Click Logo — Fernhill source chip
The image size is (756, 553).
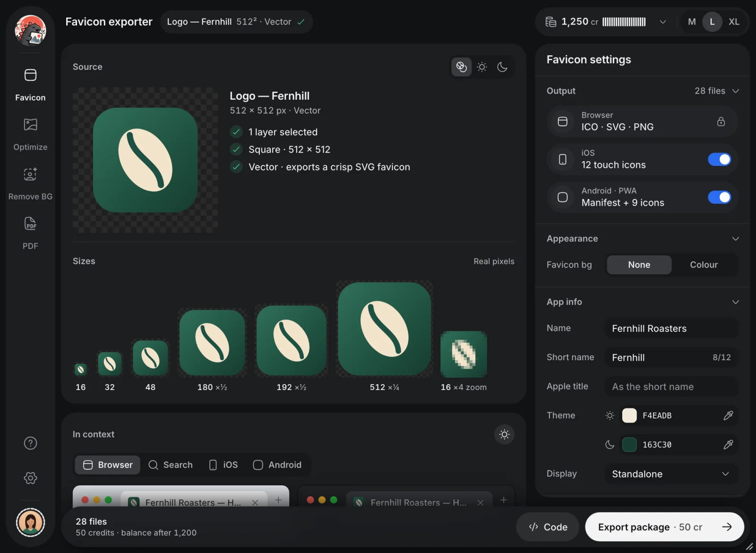236,22
